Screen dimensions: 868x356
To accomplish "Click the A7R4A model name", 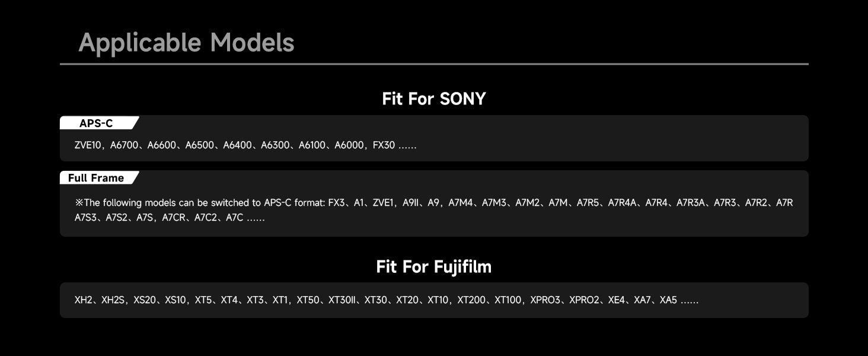I will pos(623,203).
